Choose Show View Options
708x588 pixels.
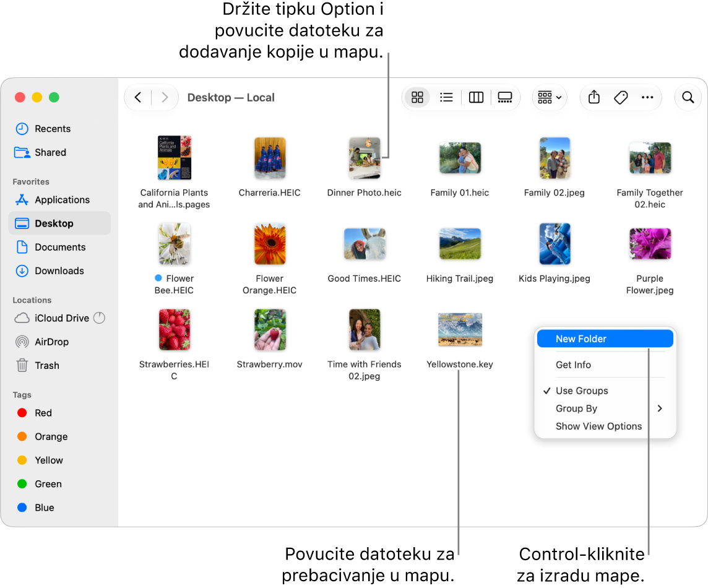[605, 426]
